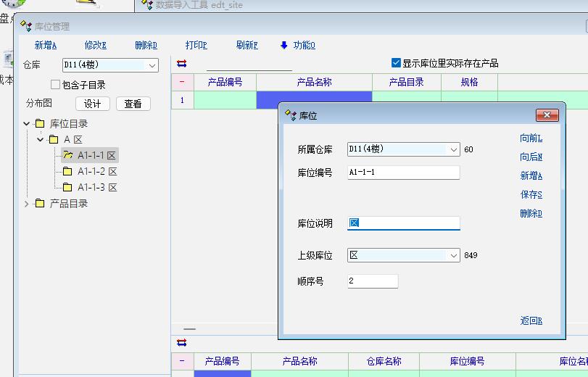The height and width of the screenshot is (377, 588).
Task: Select the A1-1-3 区 folder in the tree
Action: click(96, 187)
